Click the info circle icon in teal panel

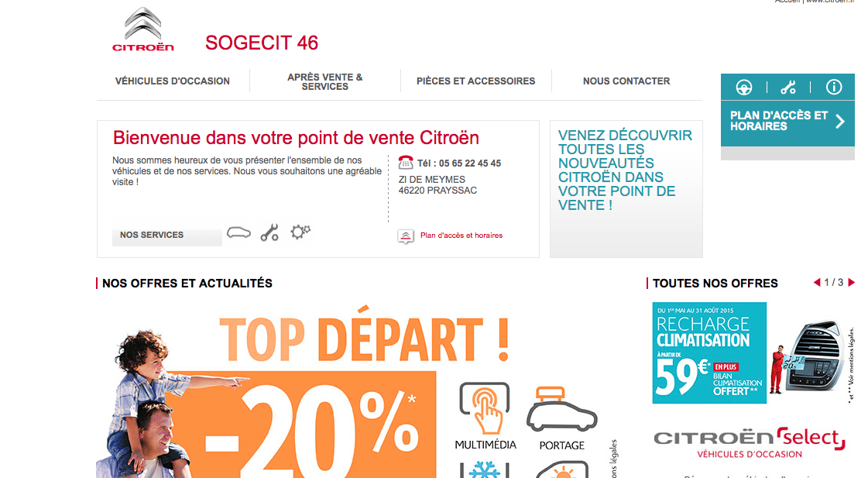[x=834, y=87]
